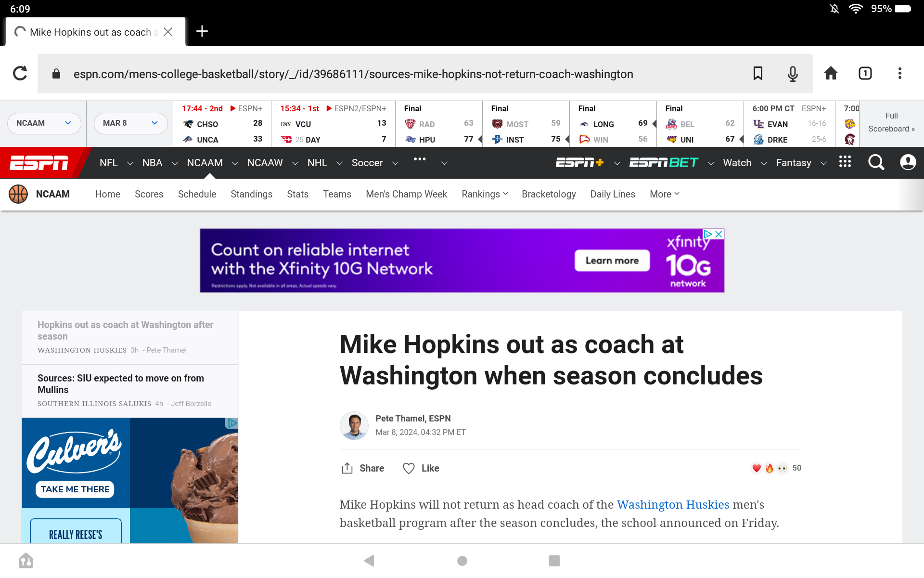Open AdChoices icon on Culver's ad

pos(232,423)
